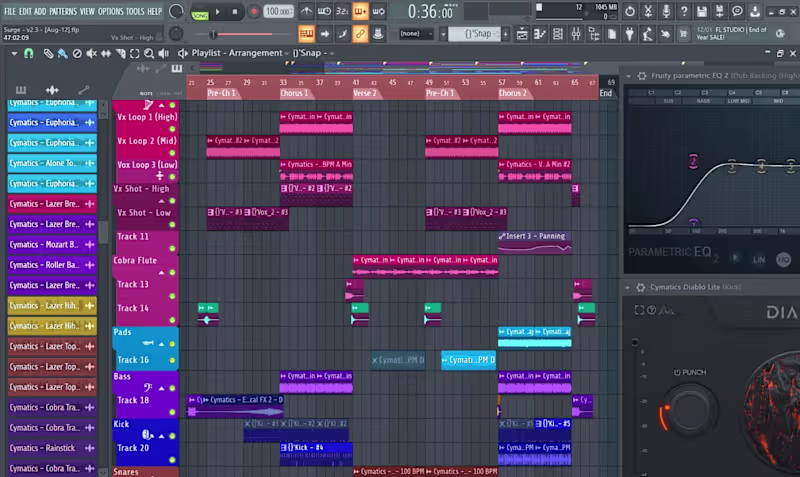Collapse the Cobra Flute track group
Screen dimensions: 800x477
click(162, 272)
